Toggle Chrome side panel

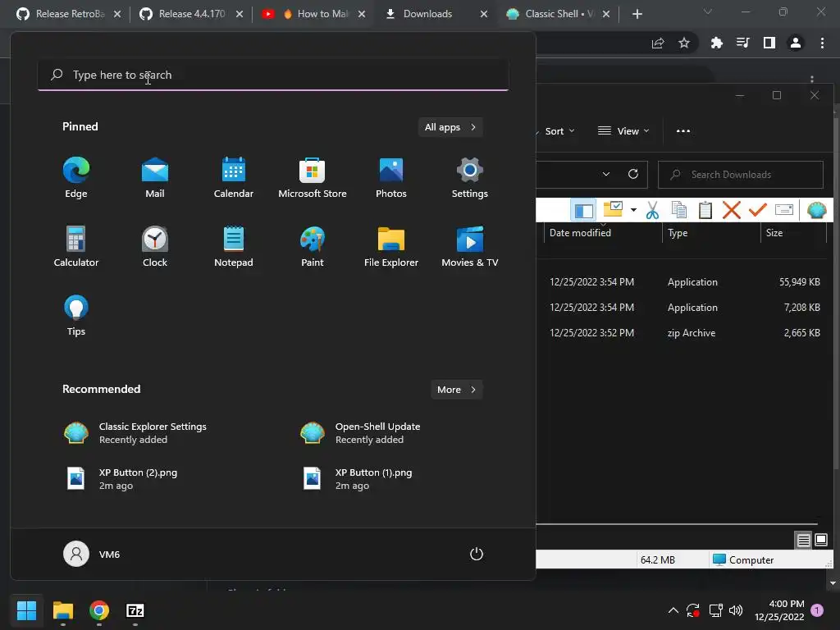pyautogui.click(x=769, y=43)
